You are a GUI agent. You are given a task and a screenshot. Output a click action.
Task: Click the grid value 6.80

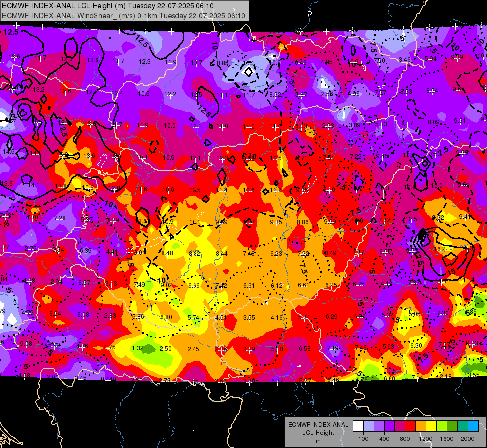pyautogui.click(x=166, y=317)
